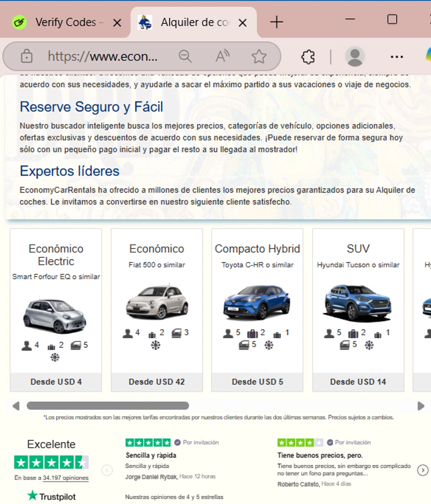The height and width of the screenshot is (504, 431).
Task: Click Nuestras opiniones de 4 y 5 estrellas
Action: coord(174,497)
